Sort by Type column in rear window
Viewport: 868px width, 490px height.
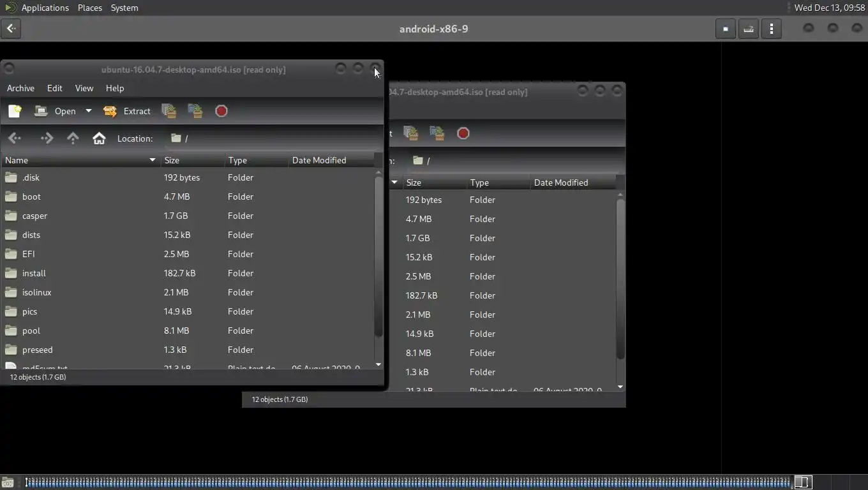(498, 182)
